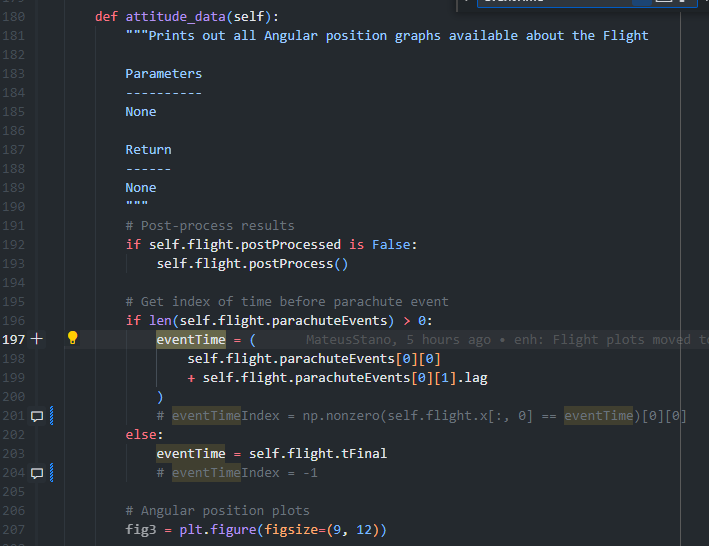The width and height of the screenshot is (709, 546).
Task: Click the 'else:' keyword on line 202
Action: [x=144, y=434]
